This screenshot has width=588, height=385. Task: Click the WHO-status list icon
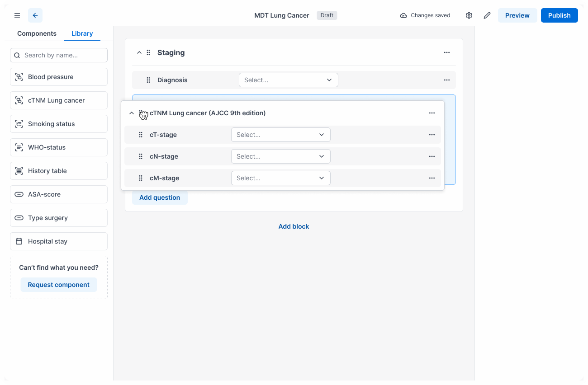pyautogui.click(x=19, y=147)
